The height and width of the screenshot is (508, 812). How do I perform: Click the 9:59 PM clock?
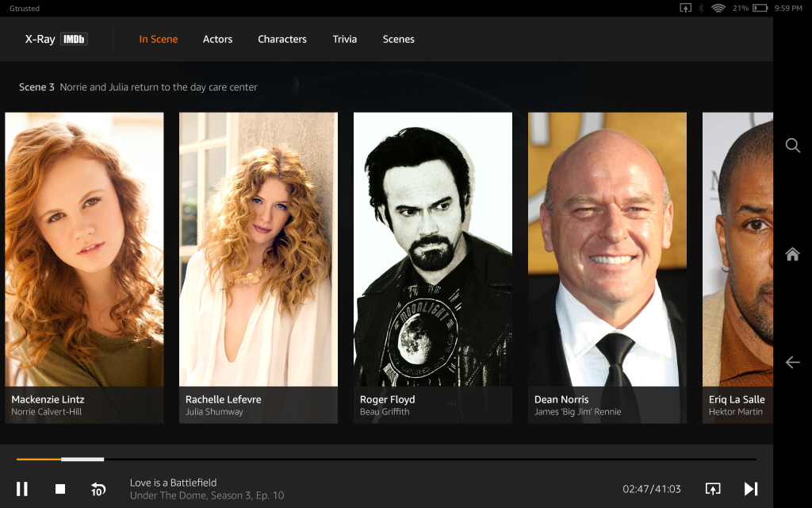pyautogui.click(x=788, y=8)
